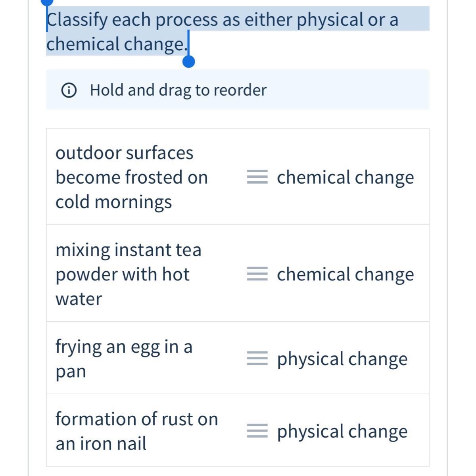This screenshot has width=476, height=476.
Task: Select 'physical change' label beside rust formation
Action: coord(342,431)
